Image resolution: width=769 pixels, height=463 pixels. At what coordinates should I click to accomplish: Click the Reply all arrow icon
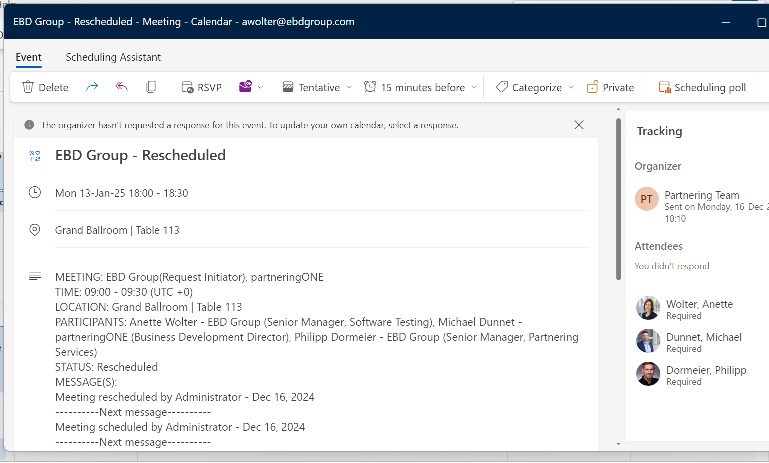click(x=121, y=87)
